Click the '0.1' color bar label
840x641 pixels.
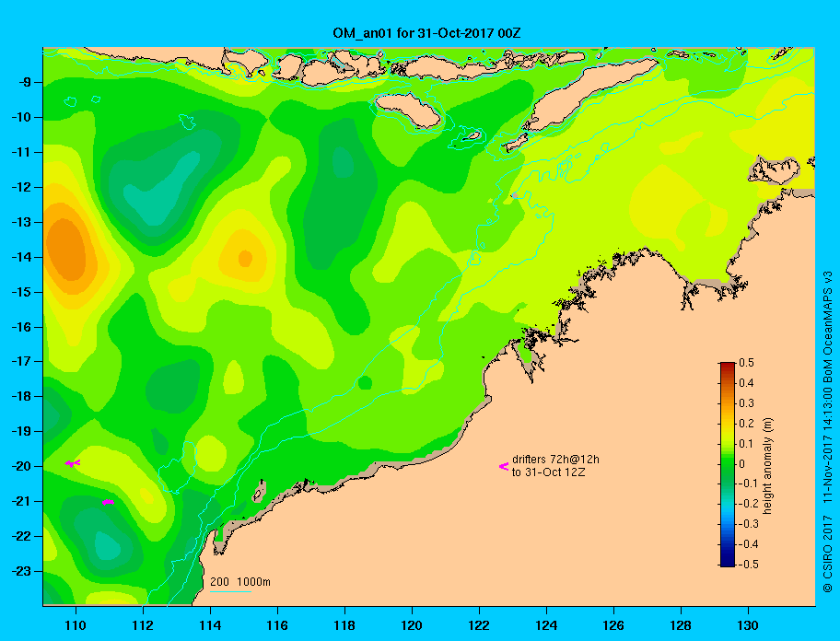(746, 444)
